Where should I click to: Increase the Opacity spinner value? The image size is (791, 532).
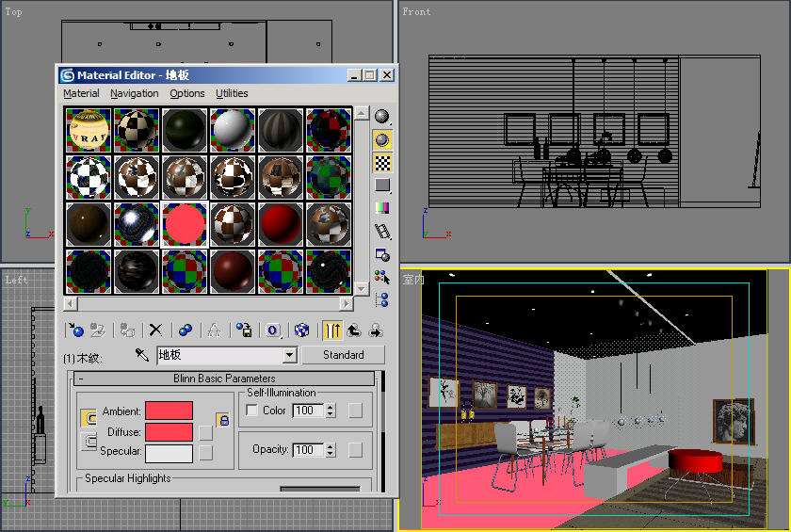pyautogui.click(x=330, y=446)
